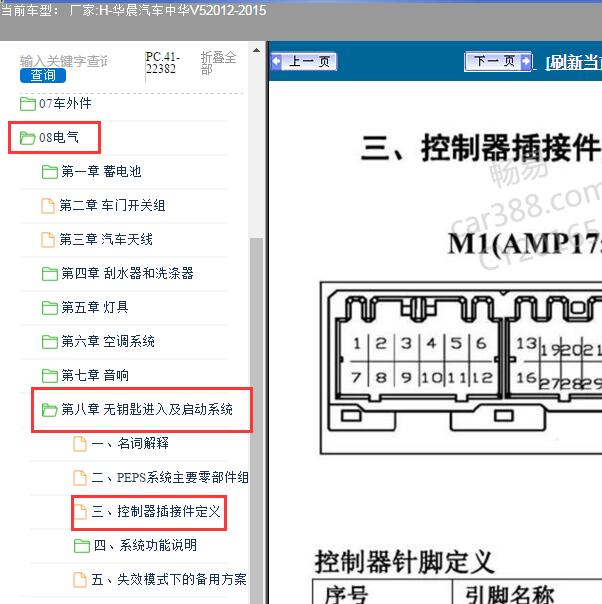Viewport: 602px width, 604px height.
Task: Open 五、失效模式下的备用方案 document icon
Action: tap(80, 579)
